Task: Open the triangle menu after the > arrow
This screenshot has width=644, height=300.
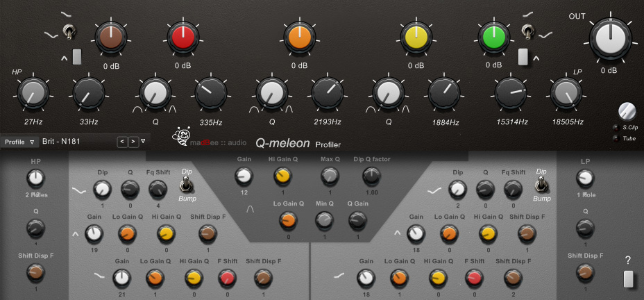Action: click(143, 142)
